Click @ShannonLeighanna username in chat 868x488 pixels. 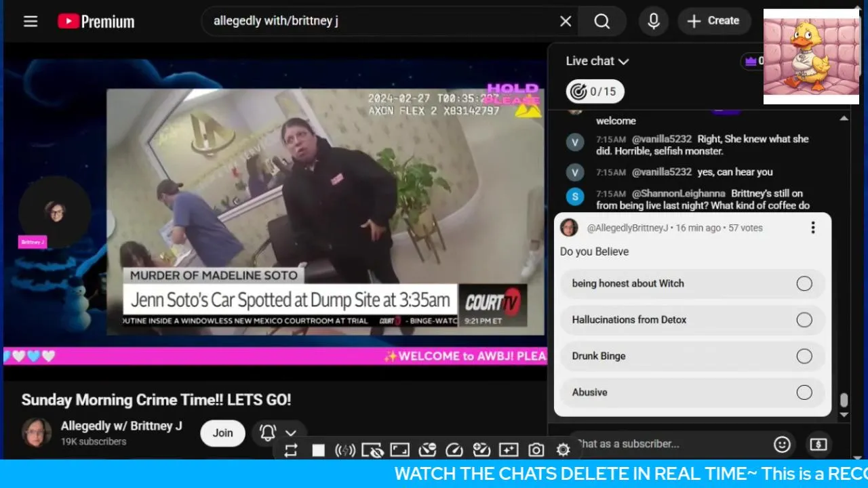coord(679,194)
